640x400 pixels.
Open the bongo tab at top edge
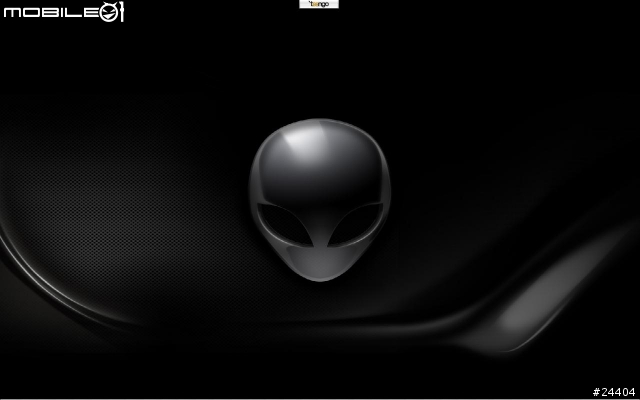pyautogui.click(x=319, y=4)
